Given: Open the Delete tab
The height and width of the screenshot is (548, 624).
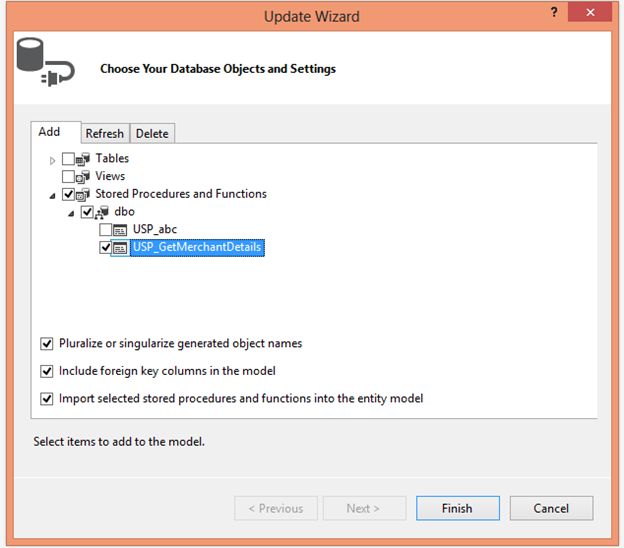Looking at the screenshot, I should point(152,133).
